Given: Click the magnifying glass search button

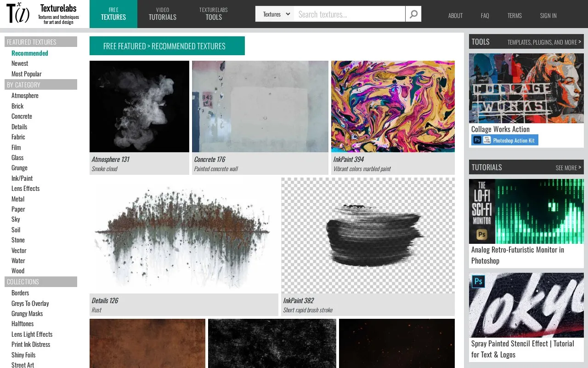Looking at the screenshot, I should click(x=413, y=14).
